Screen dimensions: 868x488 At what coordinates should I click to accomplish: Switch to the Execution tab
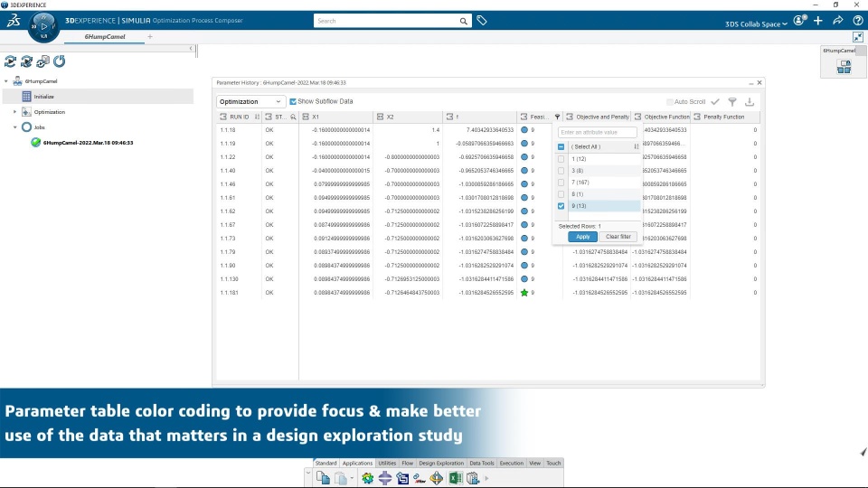click(512, 463)
